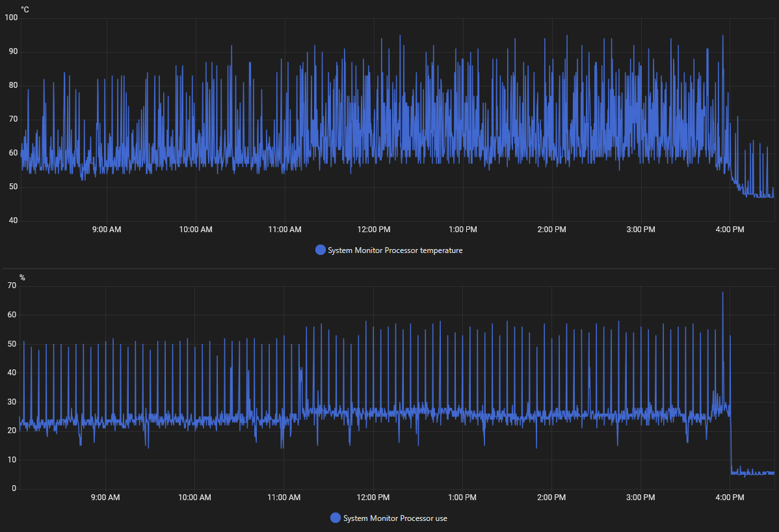Image resolution: width=779 pixels, height=532 pixels.
Task: Click the flat low usage line after 4:00 PM
Action: click(753, 473)
